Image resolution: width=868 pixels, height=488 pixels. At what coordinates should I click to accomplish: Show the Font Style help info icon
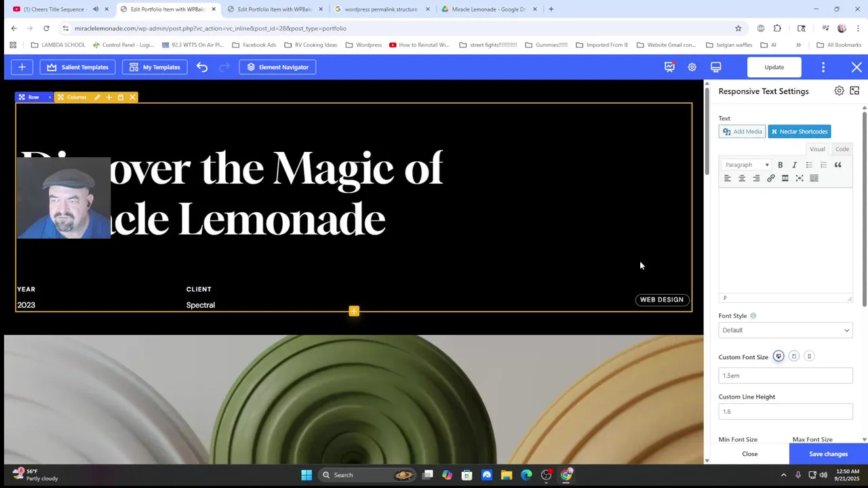click(x=753, y=316)
